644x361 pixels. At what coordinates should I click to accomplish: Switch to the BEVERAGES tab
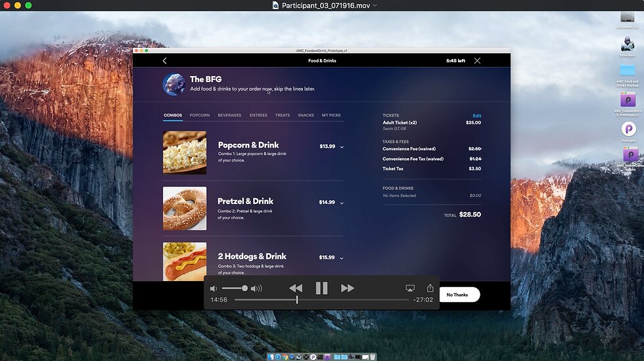[229, 116]
